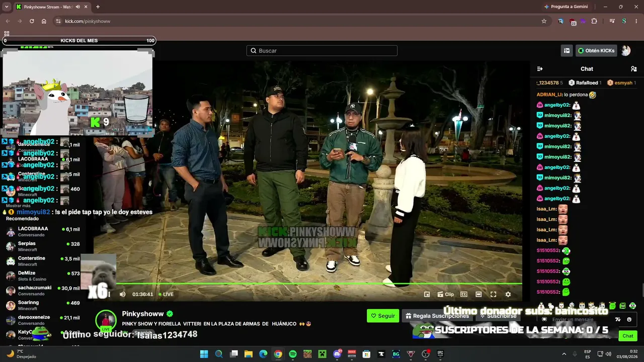The width and height of the screenshot is (644, 362).
Task: Reload the Kick page
Action: coord(32,21)
